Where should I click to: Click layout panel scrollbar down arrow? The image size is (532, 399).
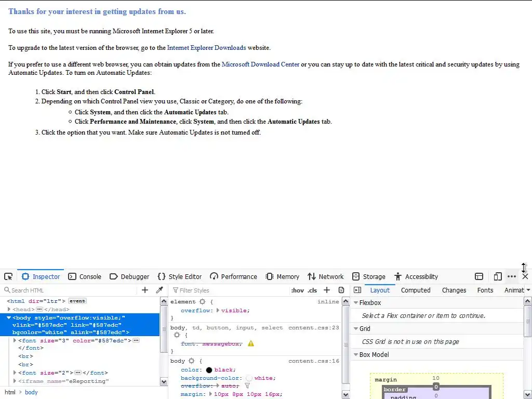[528, 395]
